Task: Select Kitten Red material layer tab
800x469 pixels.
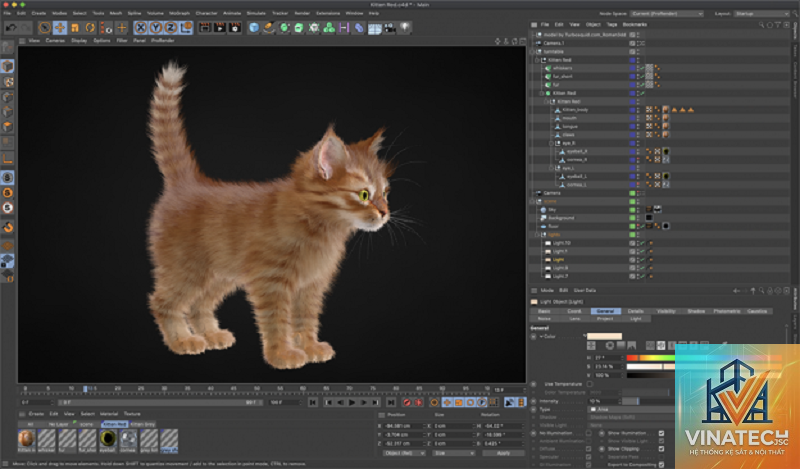Action: point(114,424)
